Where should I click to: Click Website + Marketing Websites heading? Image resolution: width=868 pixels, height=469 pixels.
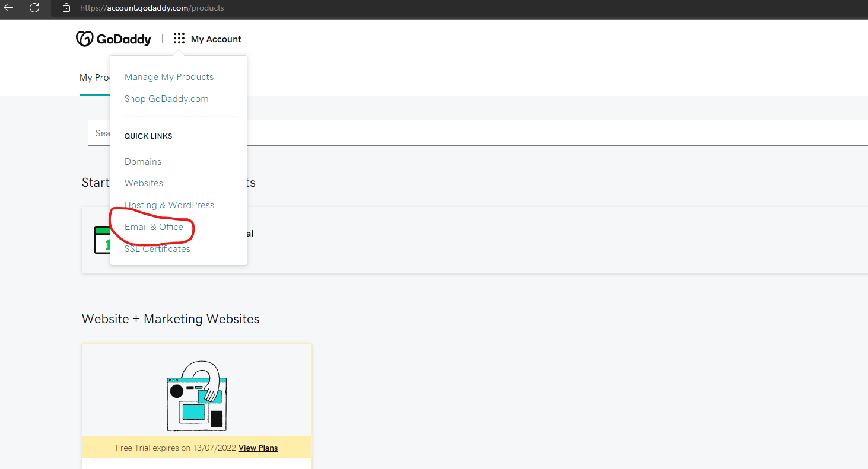point(171,319)
